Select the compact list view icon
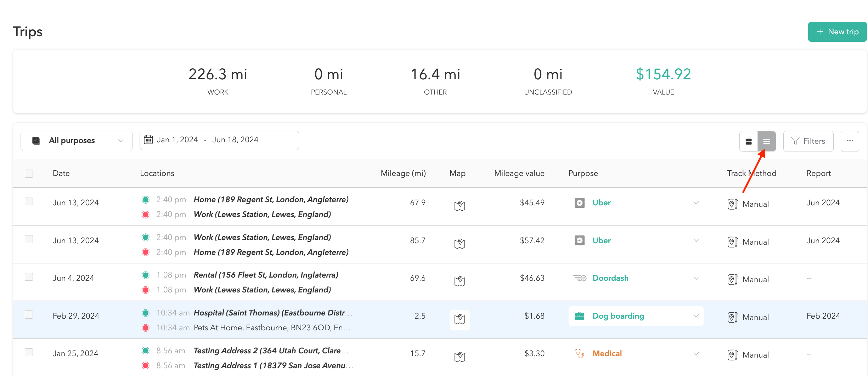The height and width of the screenshot is (376, 868). point(767,141)
